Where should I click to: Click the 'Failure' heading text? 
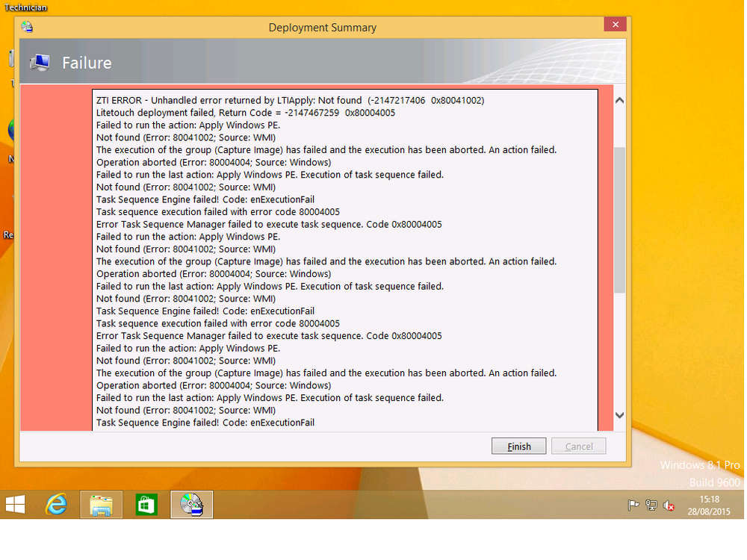[87, 63]
